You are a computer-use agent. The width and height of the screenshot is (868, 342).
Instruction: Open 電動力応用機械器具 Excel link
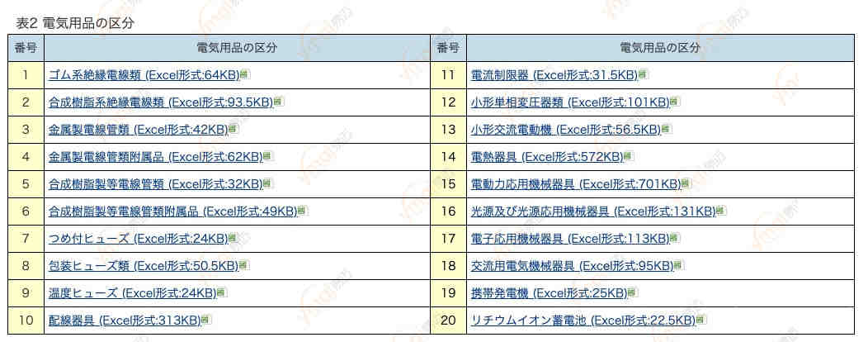[576, 183]
